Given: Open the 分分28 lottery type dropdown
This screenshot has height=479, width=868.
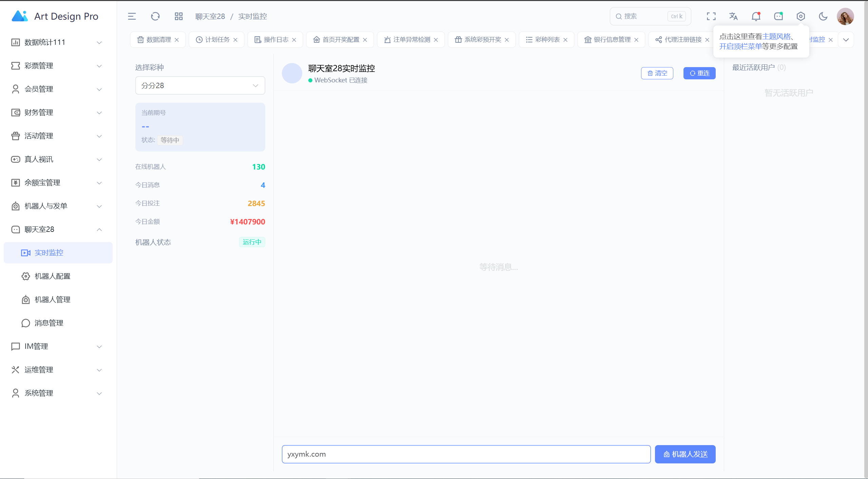Looking at the screenshot, I should pyautogui.click(x=200, y=85).
